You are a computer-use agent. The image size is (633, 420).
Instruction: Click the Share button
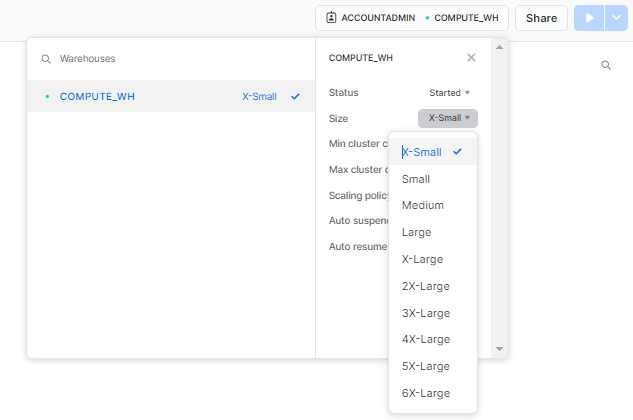[541, 18]
